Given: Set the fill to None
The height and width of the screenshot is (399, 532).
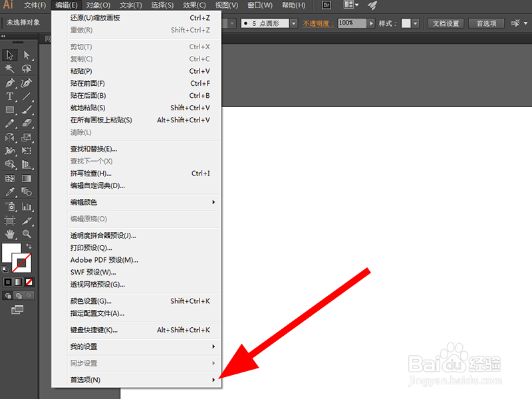Looking at the screenshot, I should click(29, 282).
